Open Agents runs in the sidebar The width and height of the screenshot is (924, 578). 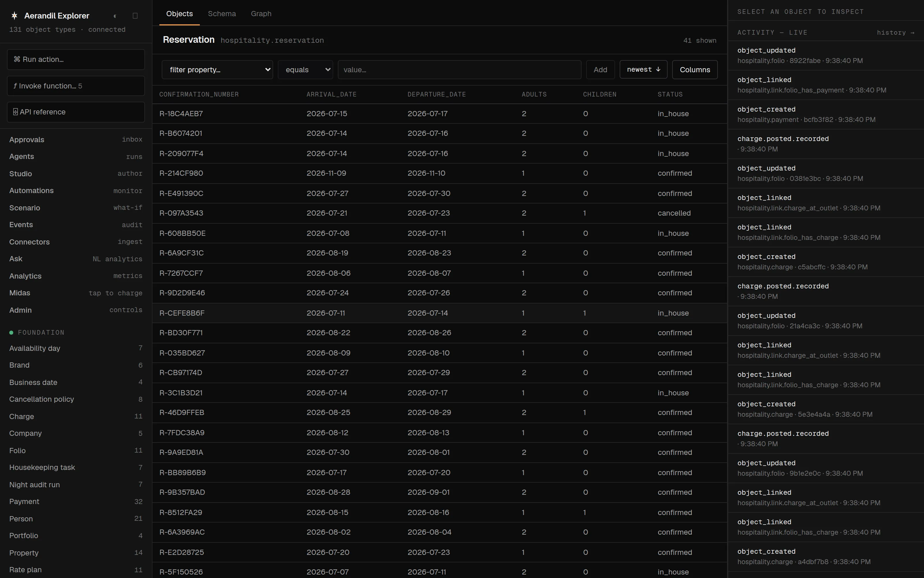pos(76,156)
